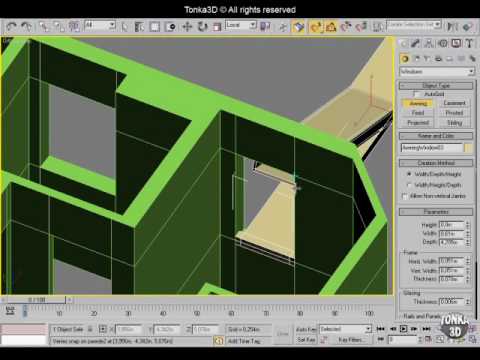
Task: Open the Selected key mode dropdown
Action: (345, 329)
